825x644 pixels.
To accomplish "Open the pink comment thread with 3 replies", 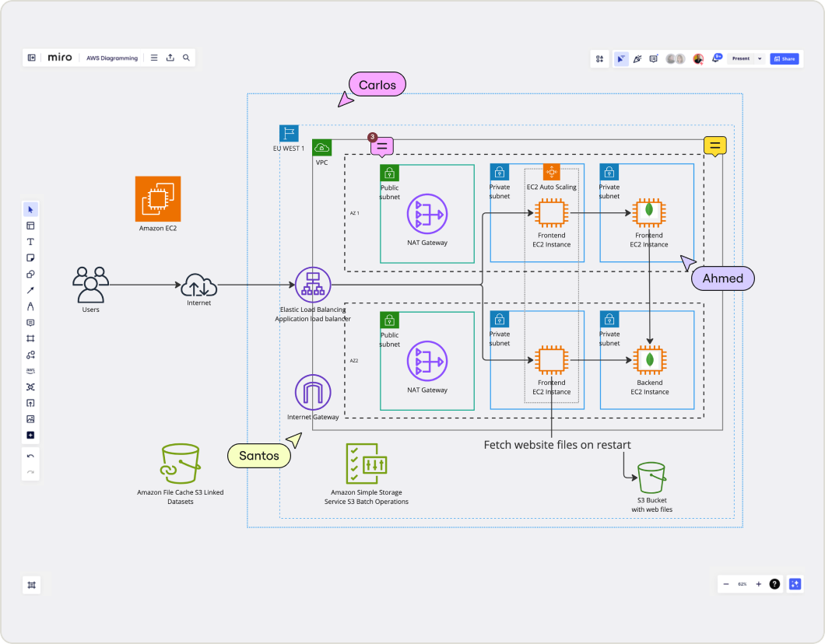I will (382, 145).
